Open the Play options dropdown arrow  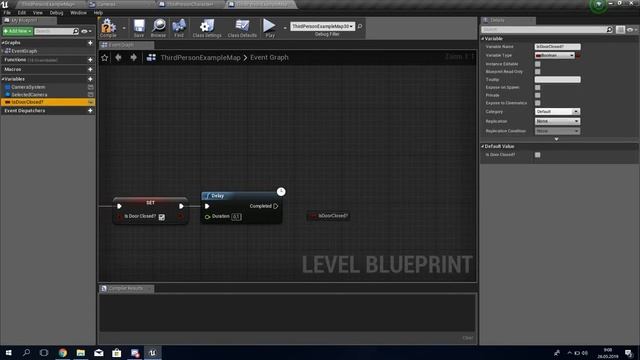(x=284, y=28)
